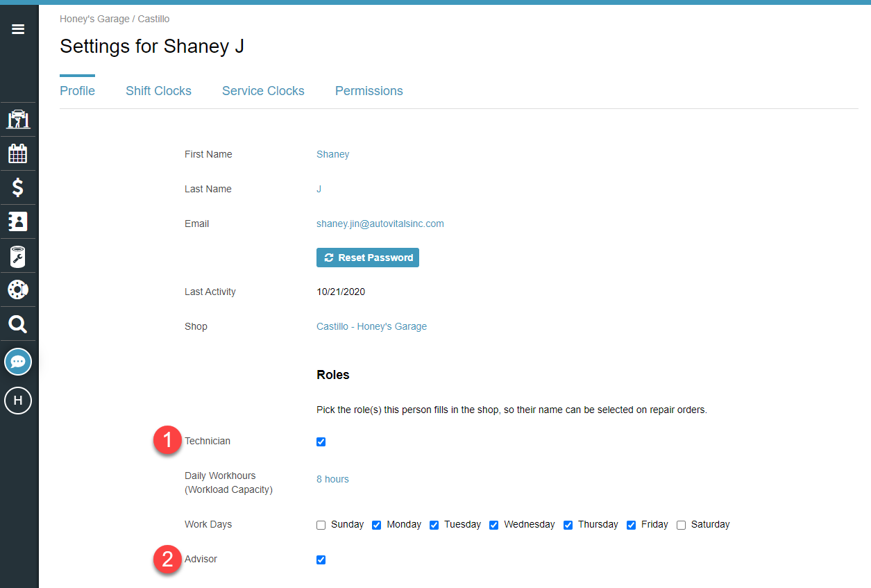Open the hamburger menu icon
The height and width of the screenshot is (588, 871).
18,28
